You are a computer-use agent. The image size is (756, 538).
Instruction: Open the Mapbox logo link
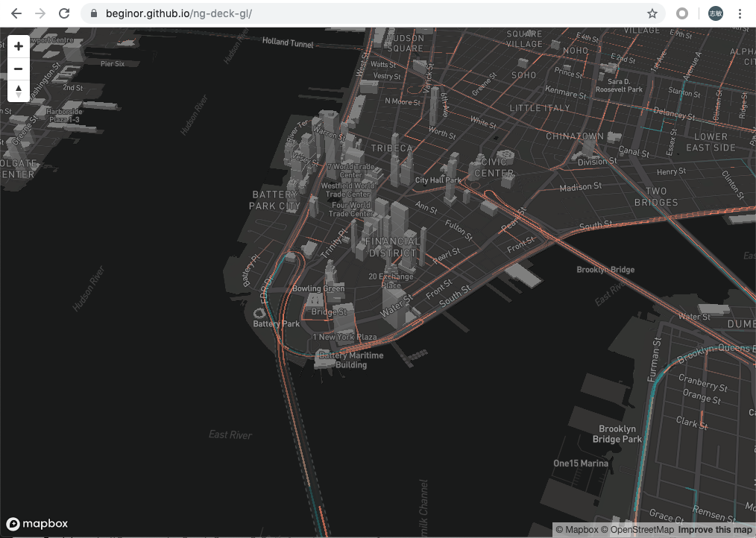[x=37, y=524]
